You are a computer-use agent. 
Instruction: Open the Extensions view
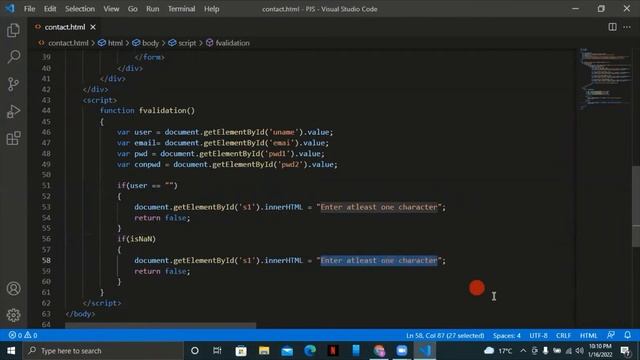[x=13, y=138]
